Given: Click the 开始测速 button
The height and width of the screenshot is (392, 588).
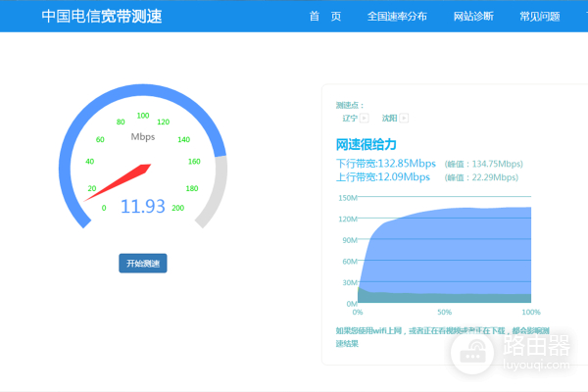Looking at the screenshot, I should pyautogui.click(x=143, y=264).
